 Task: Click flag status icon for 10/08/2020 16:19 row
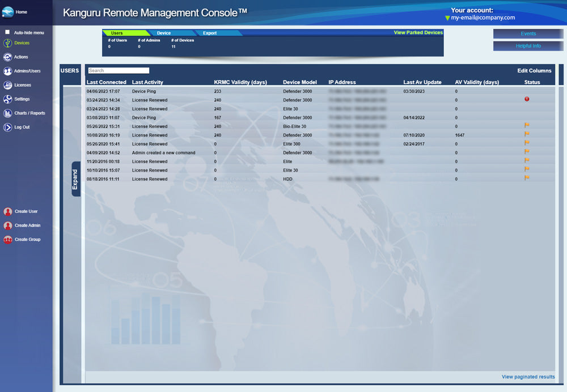(x=527, y=134)
